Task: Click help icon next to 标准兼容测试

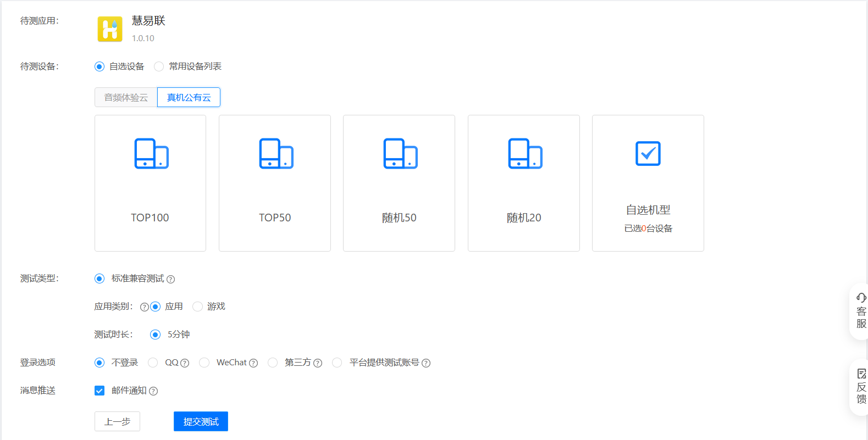Action: pos(171,280)
